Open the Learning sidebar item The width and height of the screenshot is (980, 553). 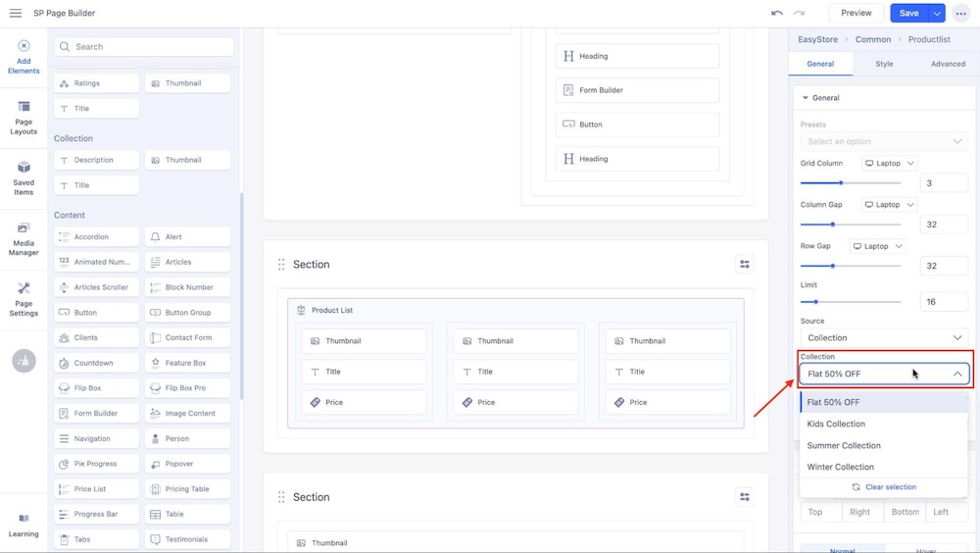(x=24, y=525)
